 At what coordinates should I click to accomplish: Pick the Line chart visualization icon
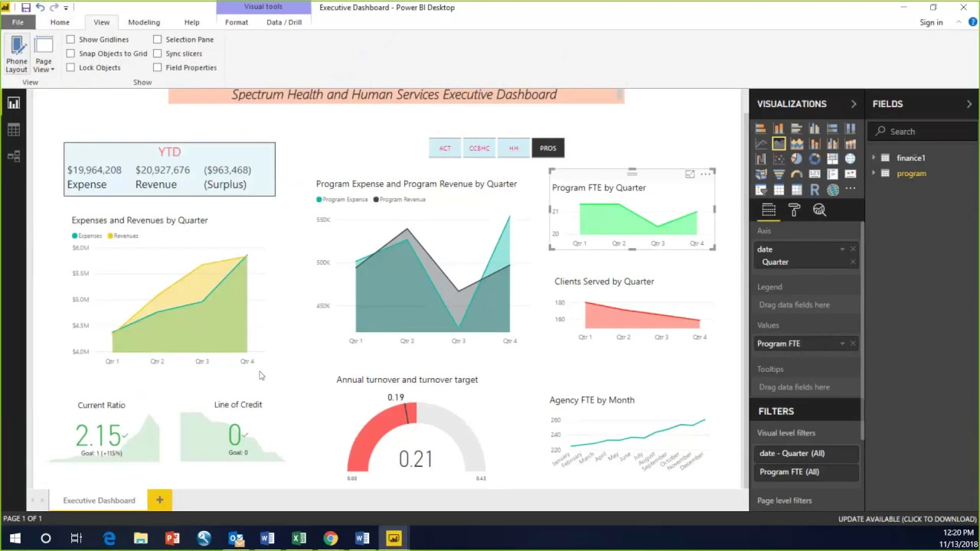pos(760,143)
